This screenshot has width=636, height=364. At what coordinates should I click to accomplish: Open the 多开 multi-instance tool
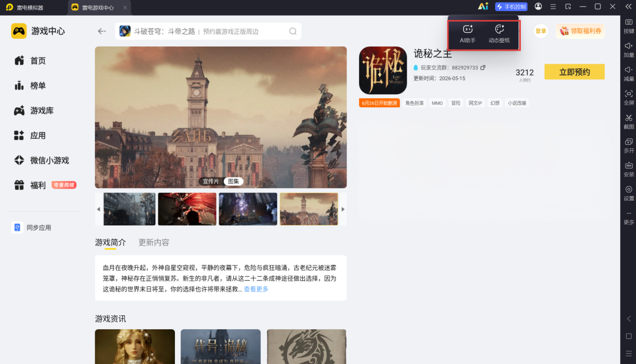[628, 146]
